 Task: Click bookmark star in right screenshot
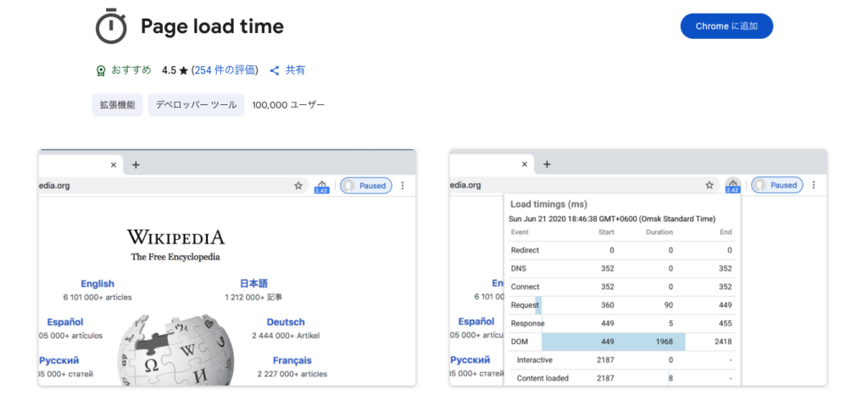click(x=709, y=186)
